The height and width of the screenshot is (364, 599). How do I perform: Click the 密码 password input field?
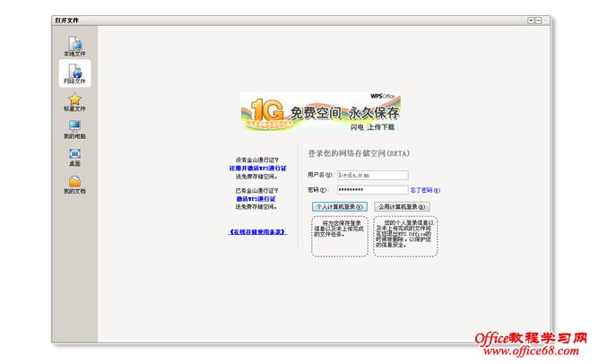(x=372, y=190)
